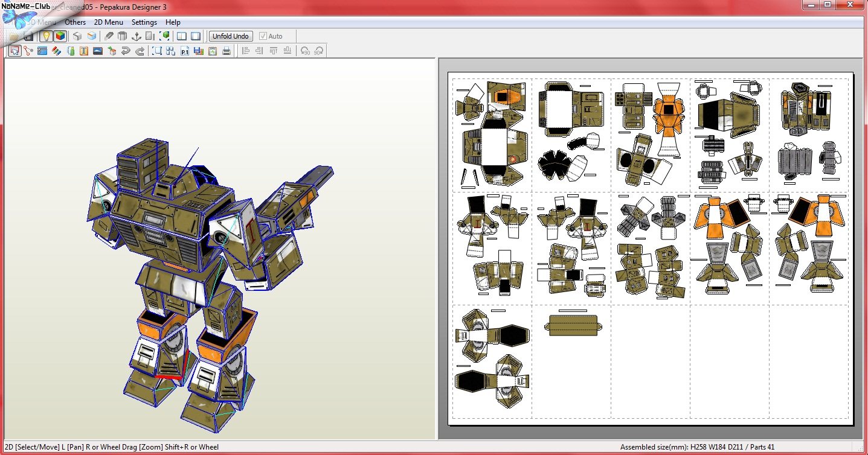This screenshot has height=455, width=868.
Task: Click the join/disjoin nodes tool icon
Action: click(x=28, y=51)
